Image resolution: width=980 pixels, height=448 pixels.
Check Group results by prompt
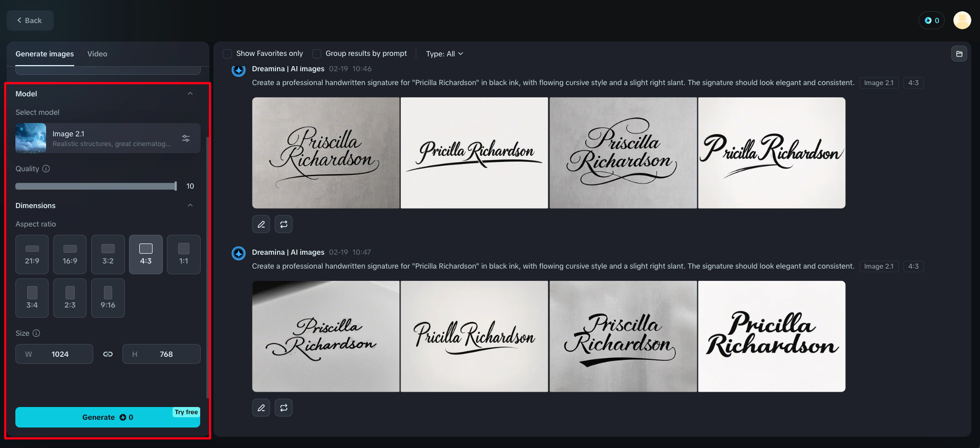pyautogui.click(x=317, y=54)
